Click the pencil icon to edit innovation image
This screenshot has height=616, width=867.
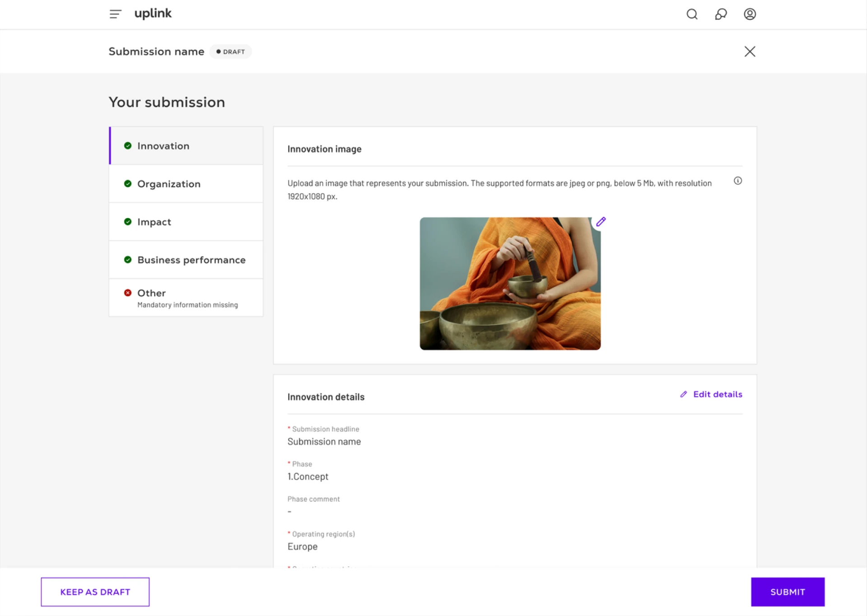601,222
